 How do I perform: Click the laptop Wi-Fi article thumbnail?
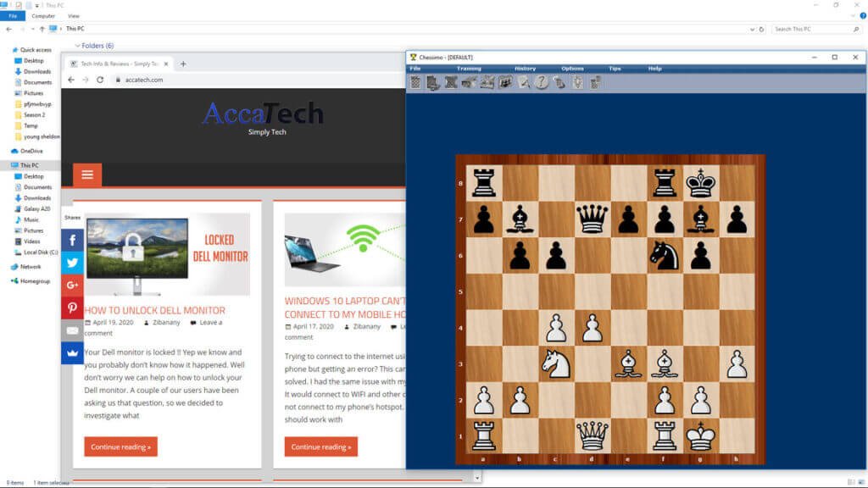point(345,250)
